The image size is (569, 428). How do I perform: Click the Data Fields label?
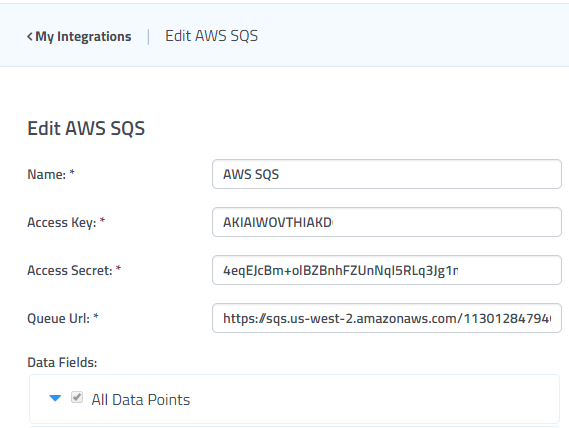point(62,362)
